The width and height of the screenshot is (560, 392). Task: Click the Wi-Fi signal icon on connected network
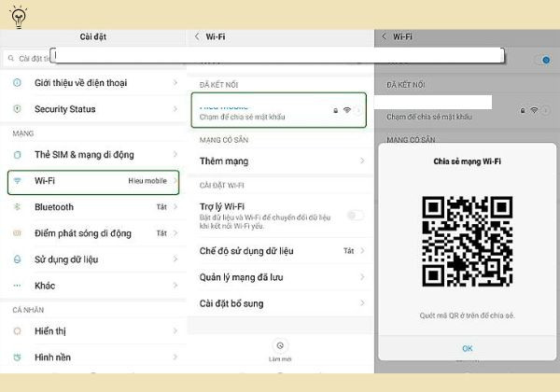(346, 110)
